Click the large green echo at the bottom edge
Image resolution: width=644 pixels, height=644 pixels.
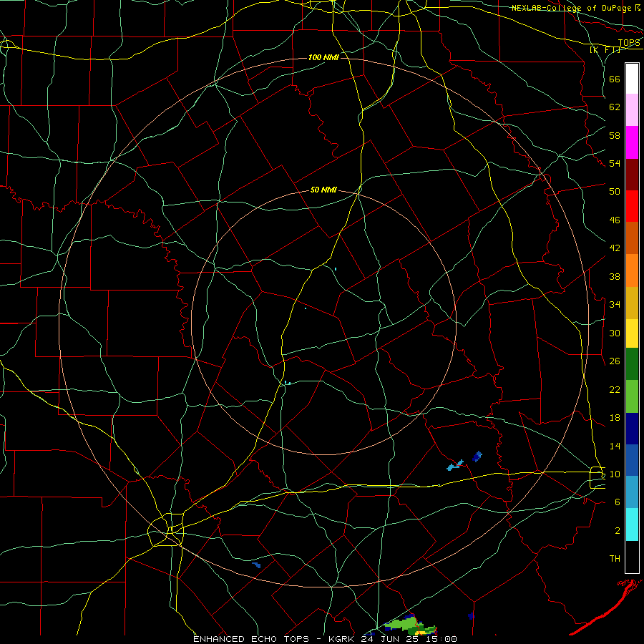point(411,625)
